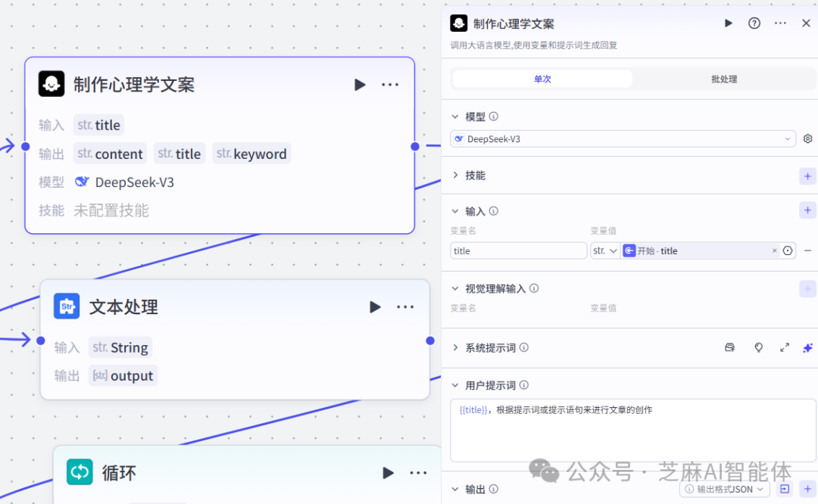Viewport: 818px width, 504px height.
Task: Click the keyword output tag on node
Action: coord(251,153)
